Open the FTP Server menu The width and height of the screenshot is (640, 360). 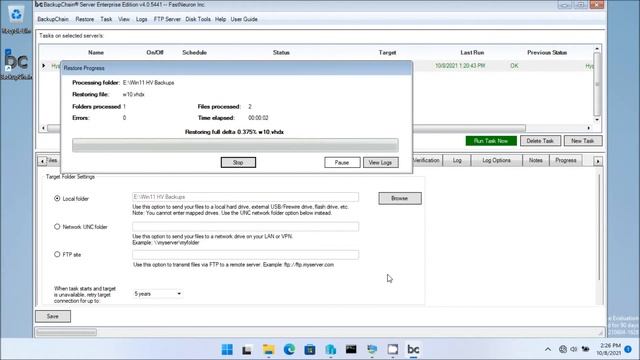pyautogui.click(x=167, y=19)
